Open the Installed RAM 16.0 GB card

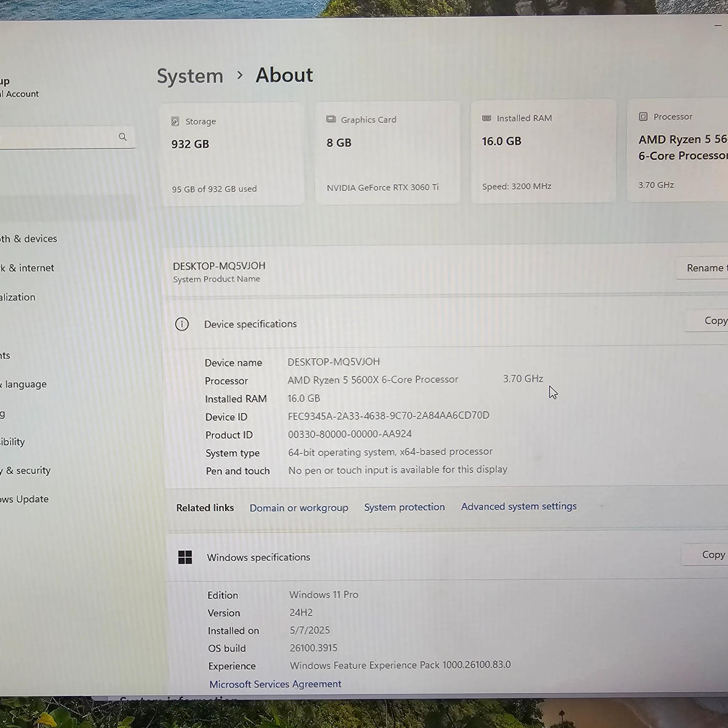tap(544, 151)
